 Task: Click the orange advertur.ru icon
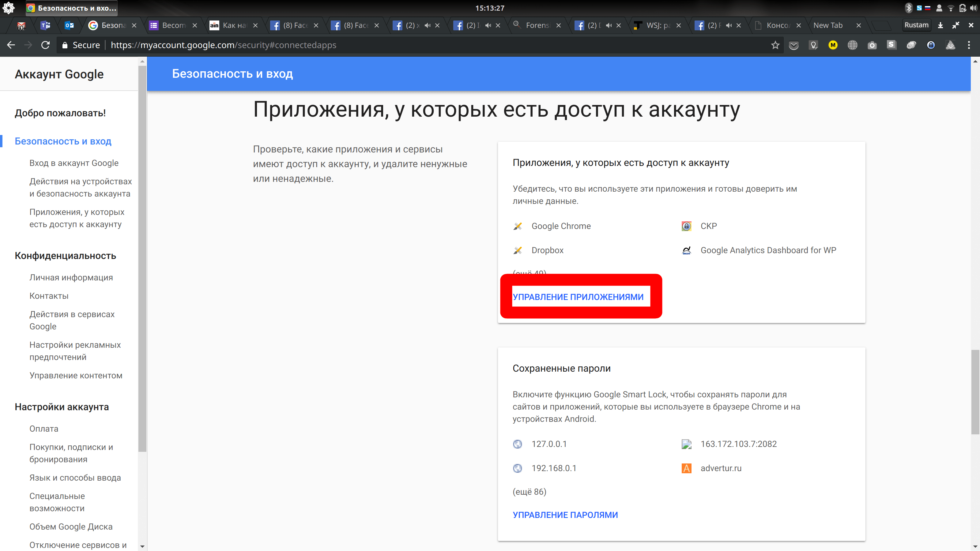point(686,468)
